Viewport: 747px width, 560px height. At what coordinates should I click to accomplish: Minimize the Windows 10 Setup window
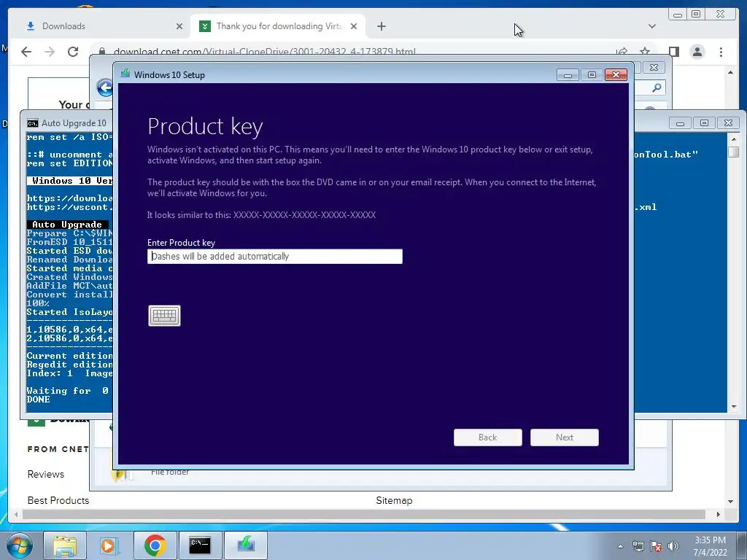coord(568,75)
